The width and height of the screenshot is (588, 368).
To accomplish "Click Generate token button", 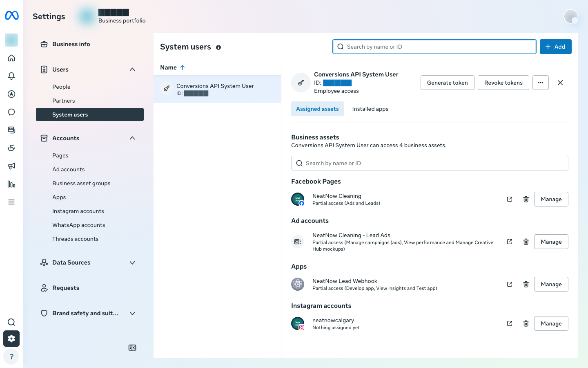I will 447,83.
